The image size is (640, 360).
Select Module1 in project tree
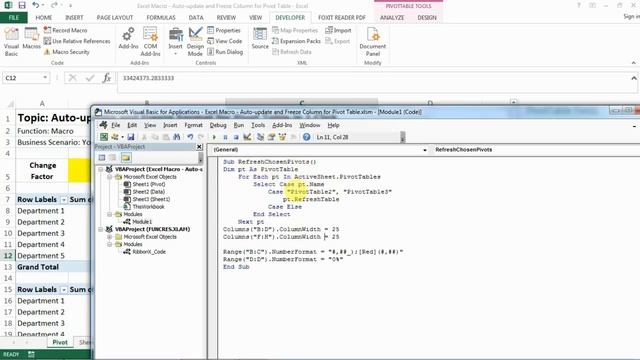tap(142, 222)
